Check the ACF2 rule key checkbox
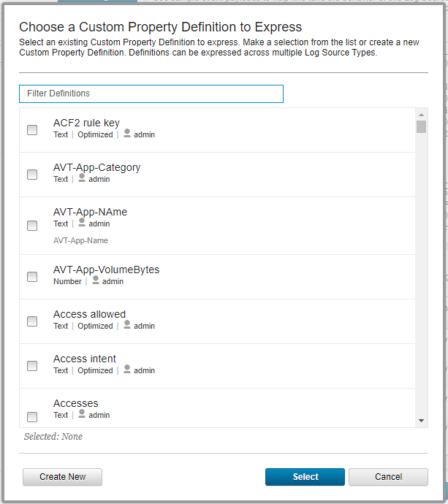The height and width of the screenshot is (504, 448). pos(32,130)
